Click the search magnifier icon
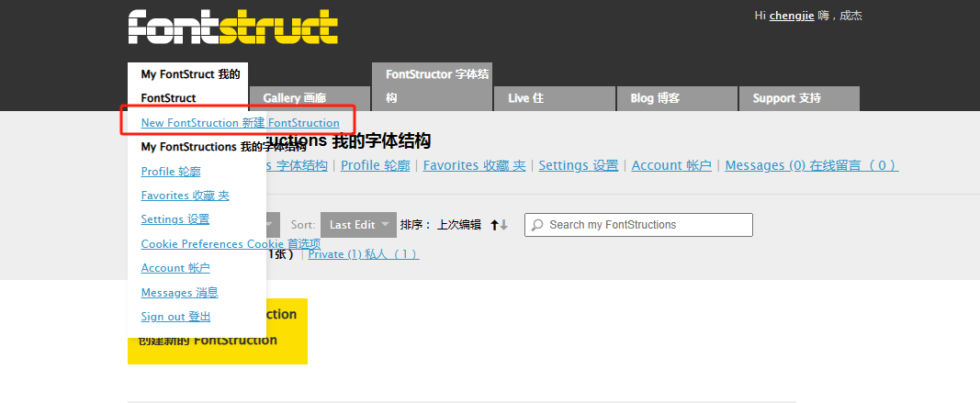The height and width of the screenshot is (403, 980). coord(537,225)
